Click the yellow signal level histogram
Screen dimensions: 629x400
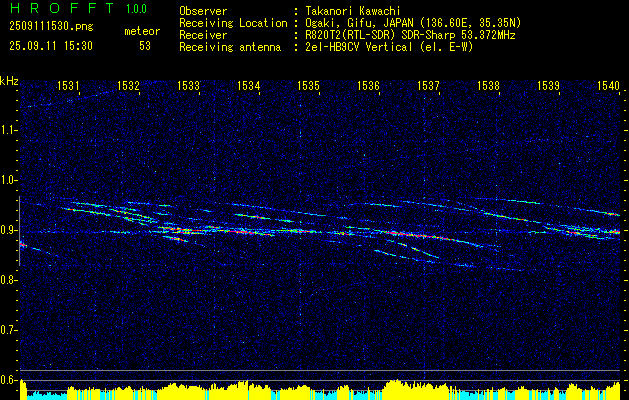[x=321, y=390]
